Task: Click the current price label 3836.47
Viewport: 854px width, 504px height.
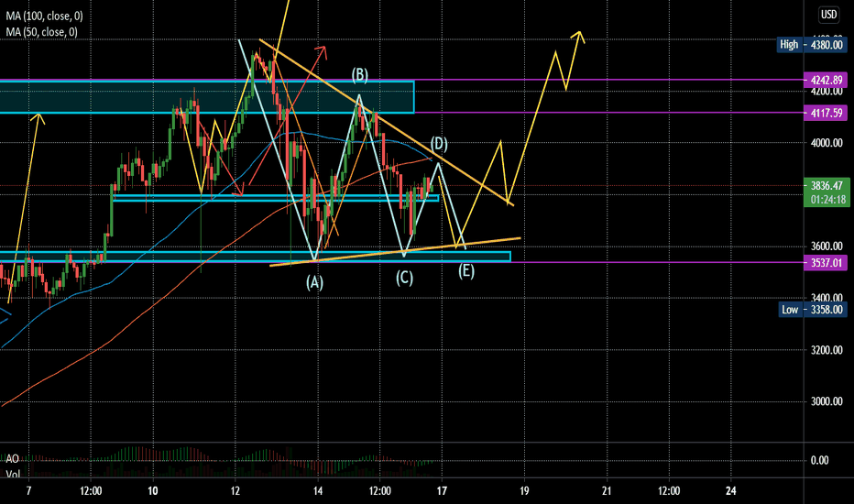Action: (x=827, y=186)
